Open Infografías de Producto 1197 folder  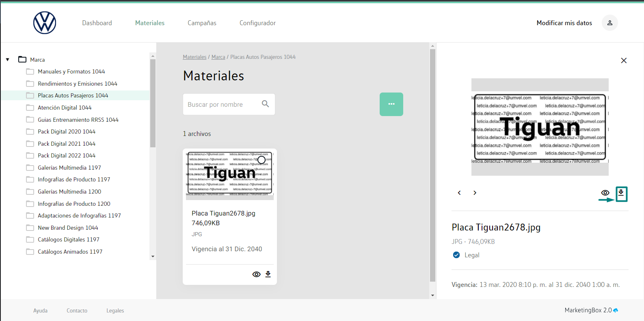tap(74, 179)
